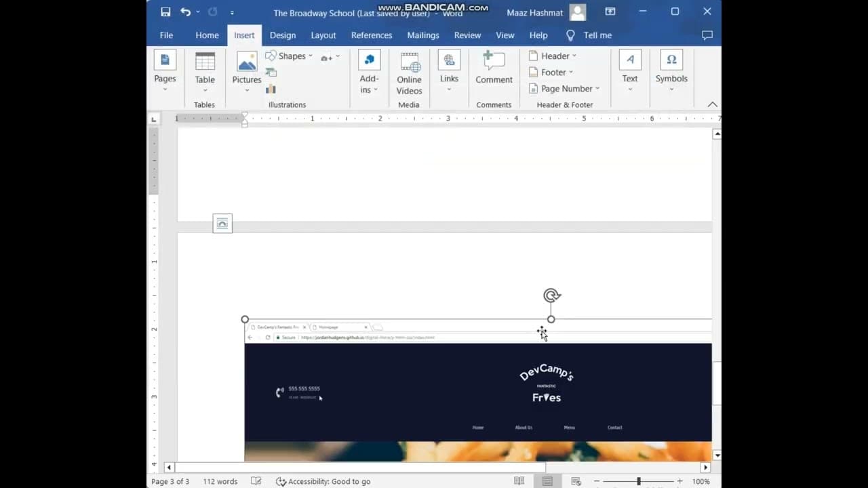Click the rotate handle above the picture
This screenshot has height=488, width=868.
coord(552,296)
